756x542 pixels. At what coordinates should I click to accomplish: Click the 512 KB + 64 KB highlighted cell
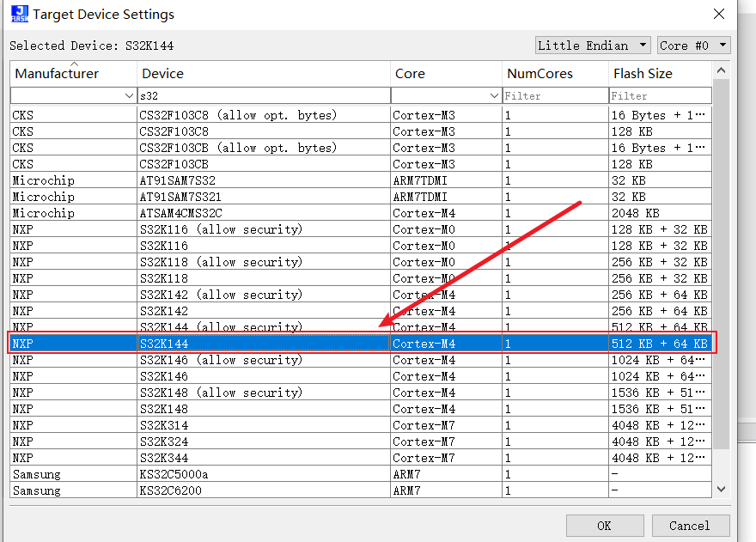click(659, 344)
